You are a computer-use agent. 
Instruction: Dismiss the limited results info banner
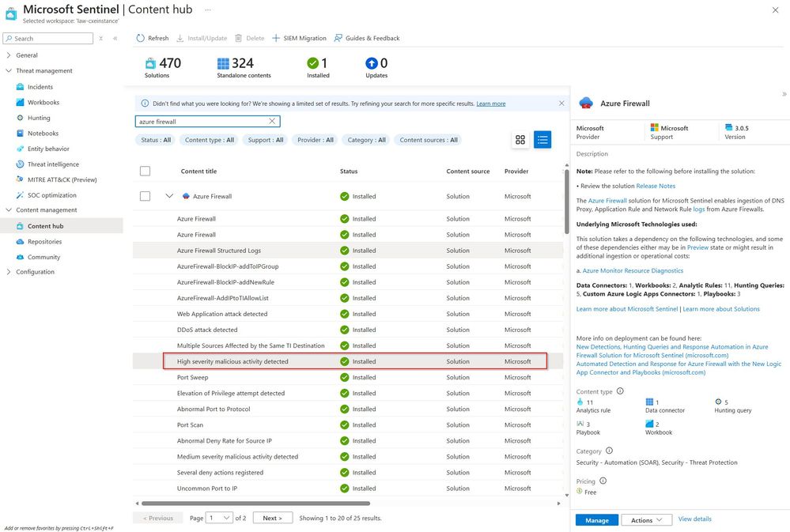561,104
